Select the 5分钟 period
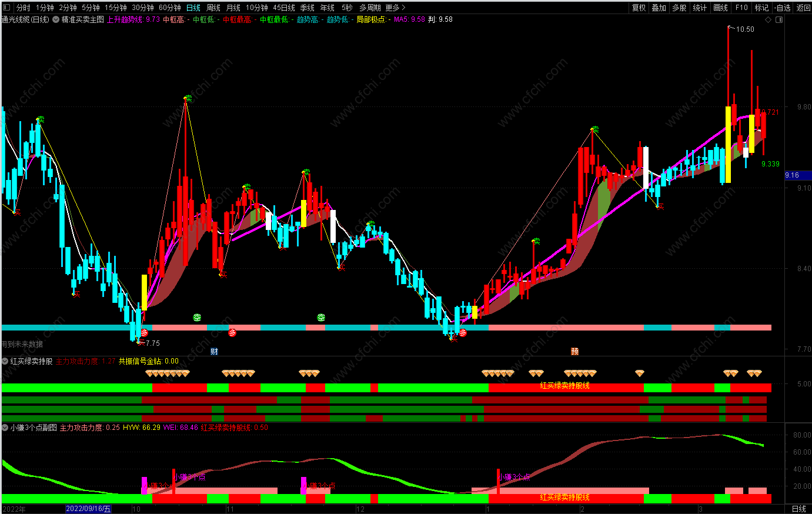 tap(91, 8)
